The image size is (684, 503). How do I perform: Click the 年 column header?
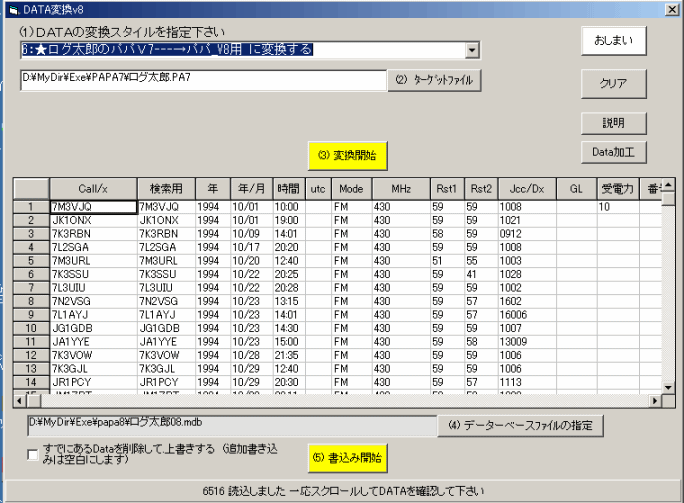[x=213, y=189]
